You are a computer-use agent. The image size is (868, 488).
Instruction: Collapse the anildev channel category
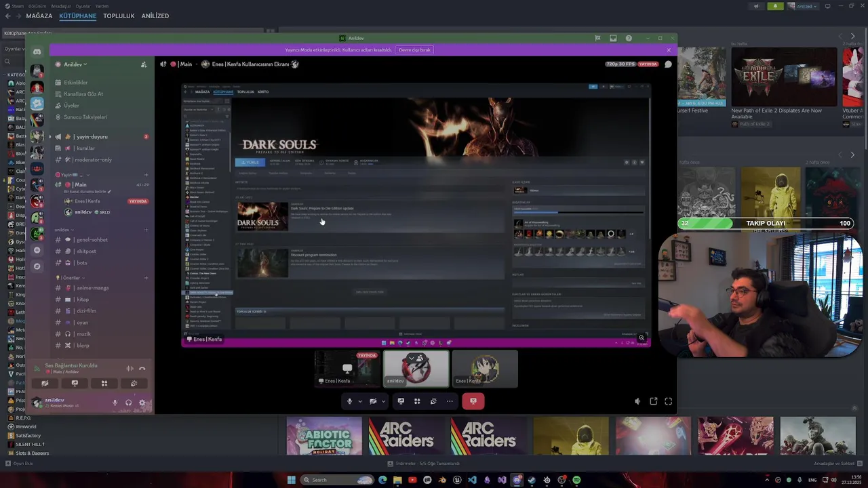pos(63,230)
